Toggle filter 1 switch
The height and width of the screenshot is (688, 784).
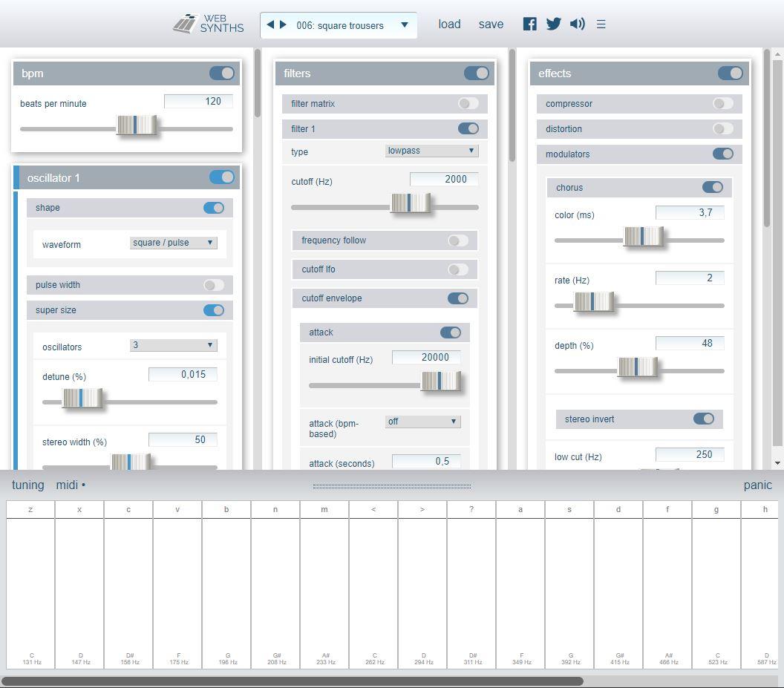tap(468, 129)
